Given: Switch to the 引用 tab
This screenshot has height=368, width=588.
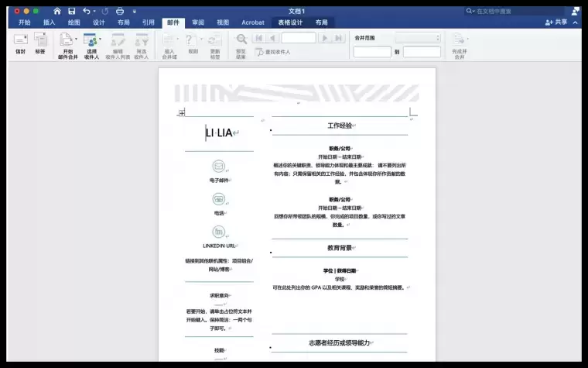Looking at the screenshot, I should [x=148, y=22].
